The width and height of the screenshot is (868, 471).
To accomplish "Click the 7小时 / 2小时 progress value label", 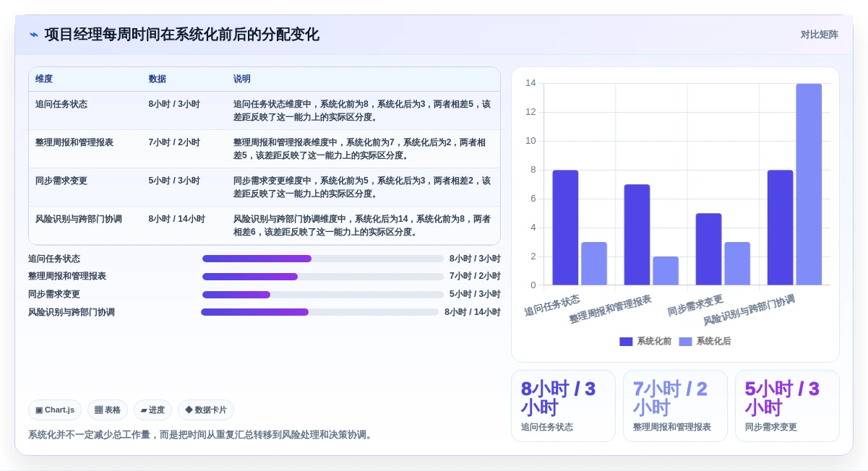I will [475, 277].
